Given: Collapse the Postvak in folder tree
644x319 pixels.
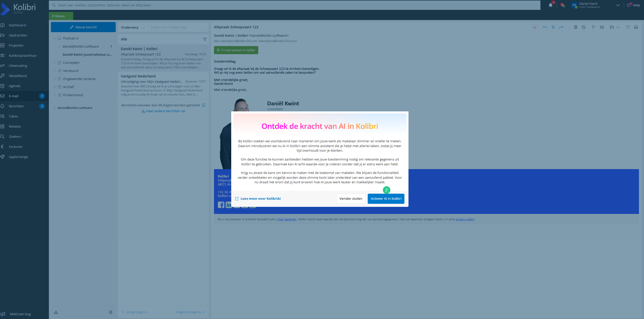Looking at the screenshot, I should (x=54, y=38).
